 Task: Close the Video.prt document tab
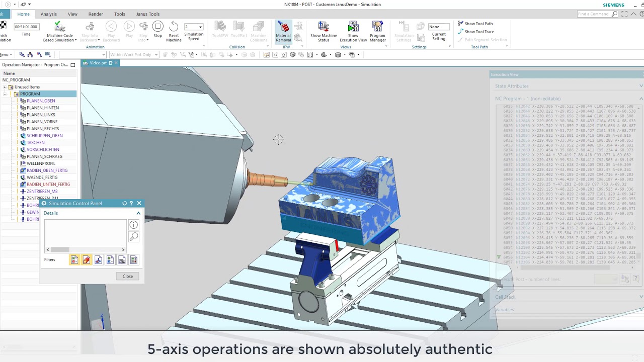tap(116, 63)
